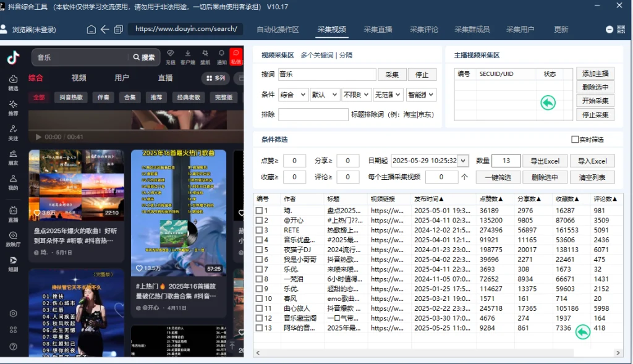
Task: Sort the table by 发布时间 column
Action: (429, 199)
